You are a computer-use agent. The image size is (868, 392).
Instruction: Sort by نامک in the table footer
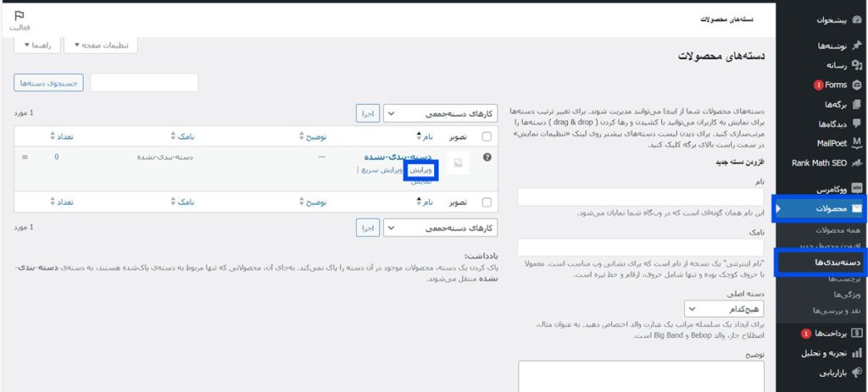[183, 202]
